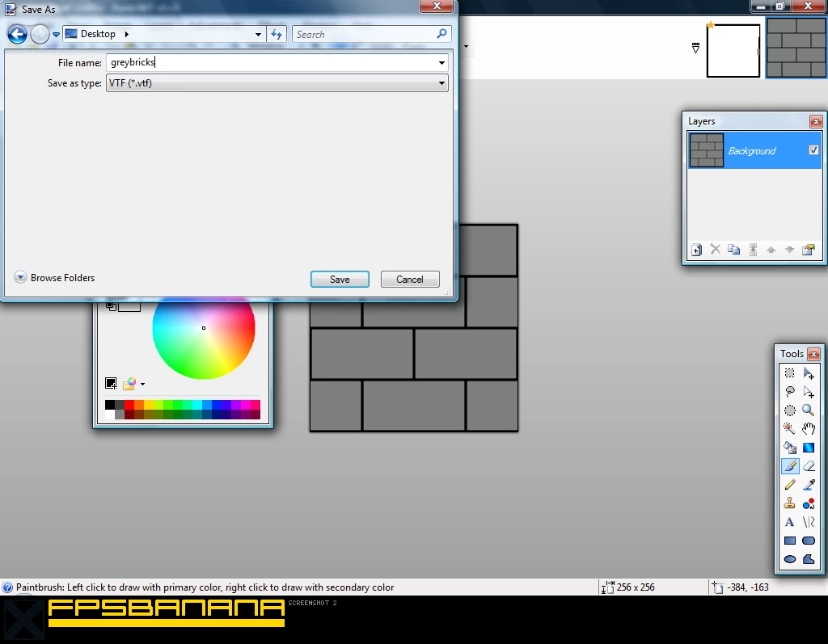Select the Paint Bucket tool
The image size is (828, 644).
pos(789,447)
